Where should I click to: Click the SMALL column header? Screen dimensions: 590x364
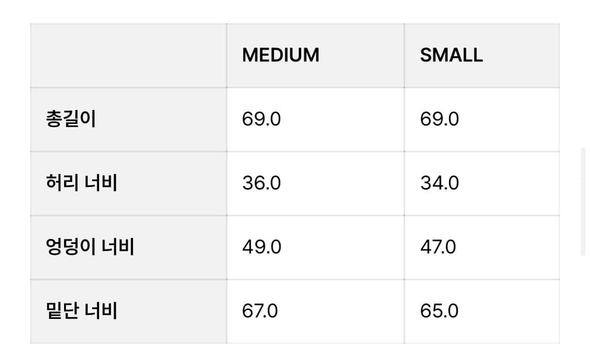coord(451,55)
